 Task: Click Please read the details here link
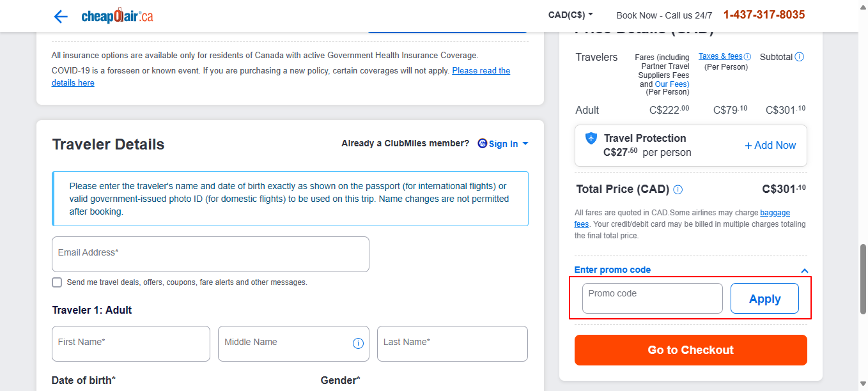pyautogui.click(x=481, y=70)
